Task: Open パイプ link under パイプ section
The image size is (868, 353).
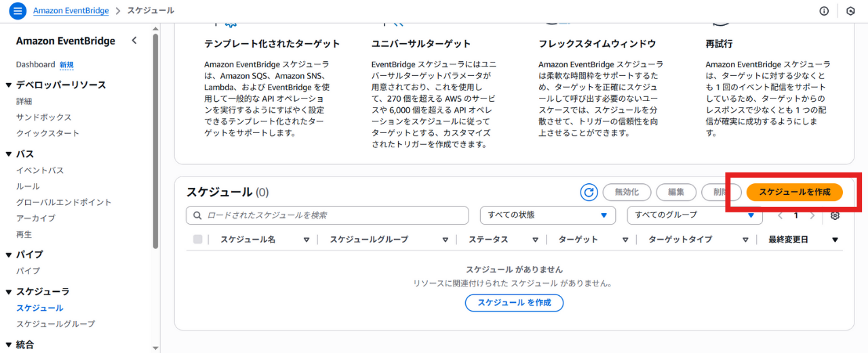Action: 28,271
